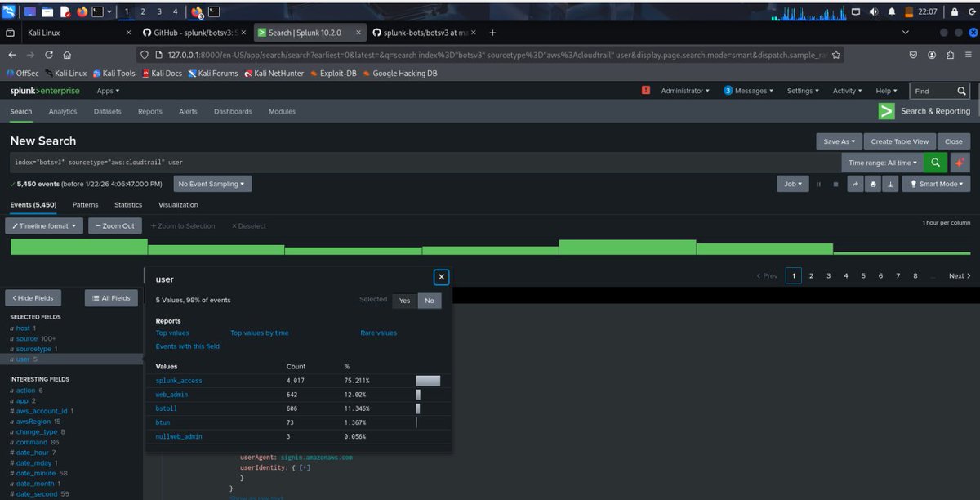This screenshot has width=980, height=500.
Task: Open the Save As dropdown
Action: 840,141
